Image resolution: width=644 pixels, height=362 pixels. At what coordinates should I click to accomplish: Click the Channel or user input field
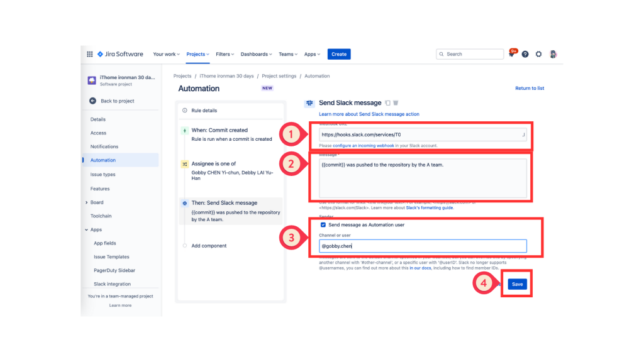coord(423,246)
